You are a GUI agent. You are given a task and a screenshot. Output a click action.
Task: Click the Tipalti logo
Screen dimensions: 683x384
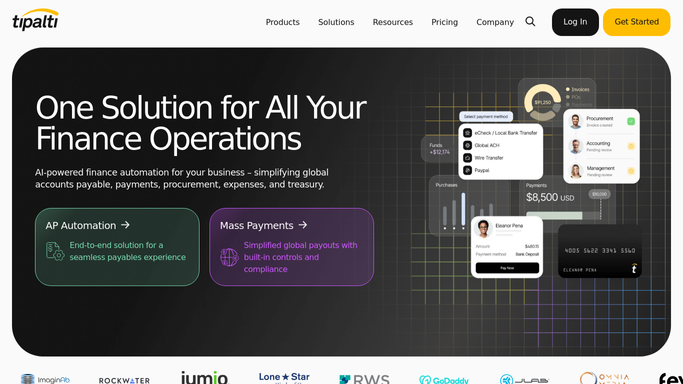pos(35,20)
